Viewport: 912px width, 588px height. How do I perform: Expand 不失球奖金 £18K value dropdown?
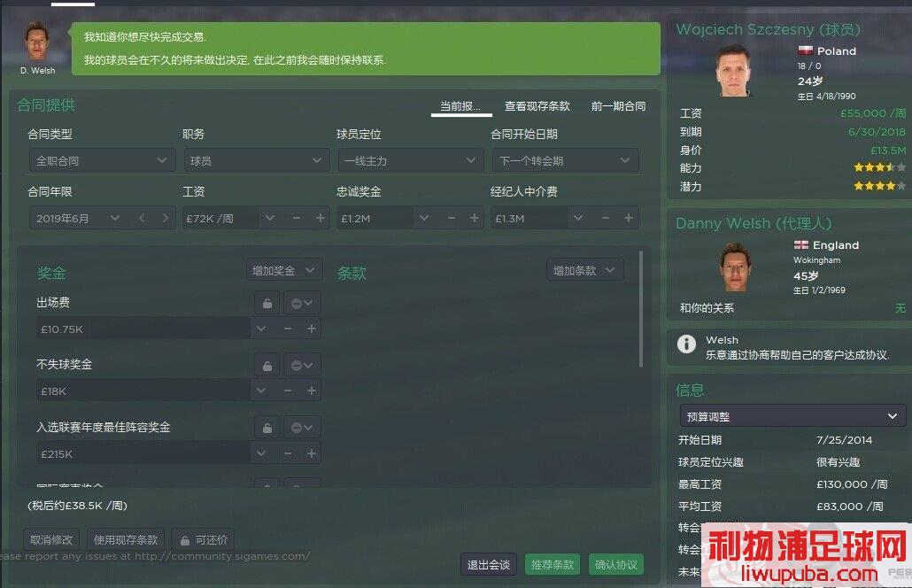click(261, 391)
